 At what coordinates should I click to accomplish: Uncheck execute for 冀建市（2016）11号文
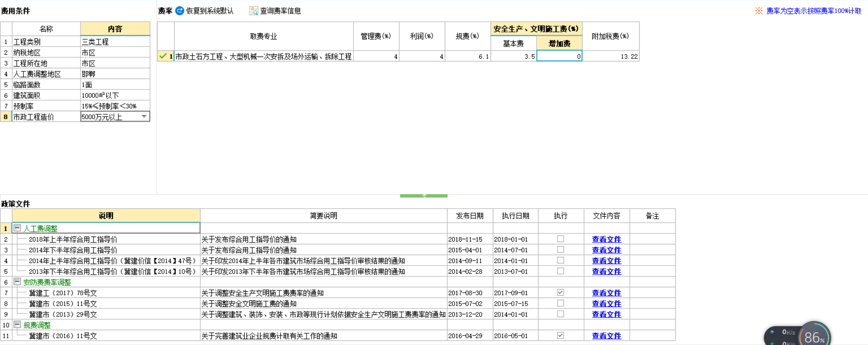[x=561, y=336]
